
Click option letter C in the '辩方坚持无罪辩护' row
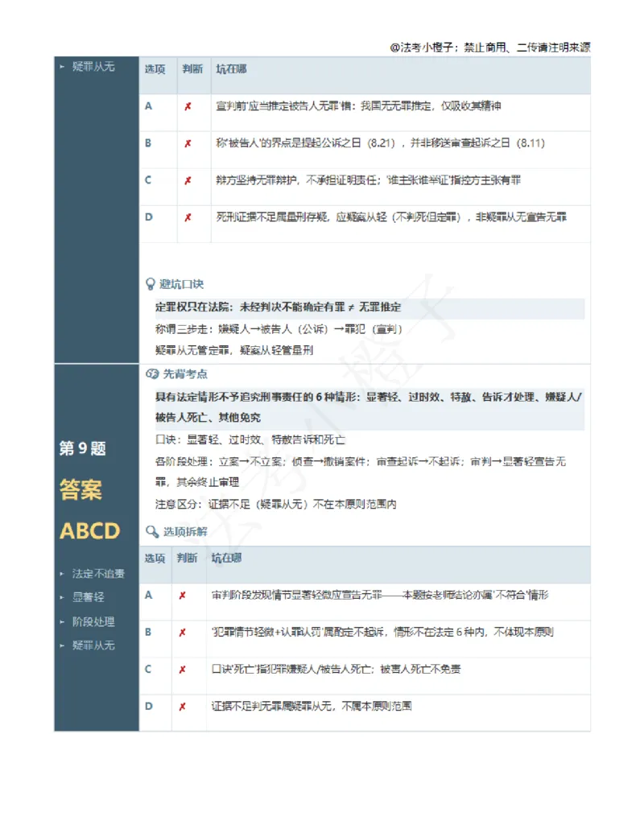(x=148, y=180)
